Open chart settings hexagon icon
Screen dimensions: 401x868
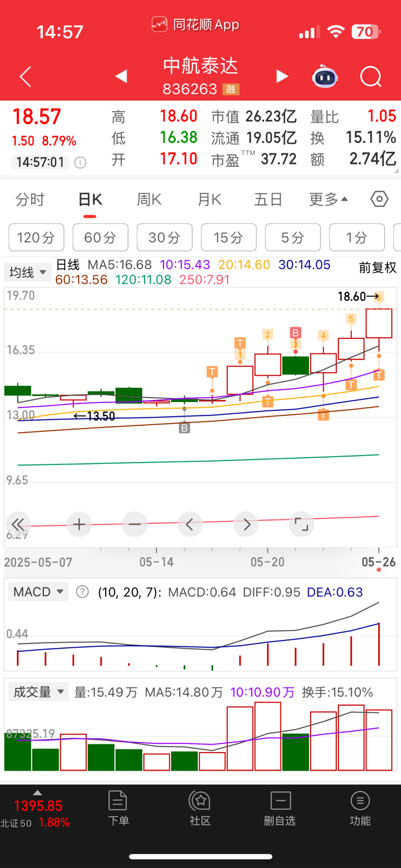tap(380, 199)
